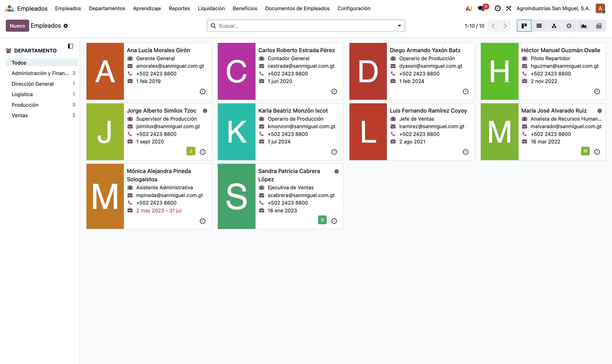Open activity clock on Héctor Manuel Guzmán card
Viewport: 612px width, 364px height.
[x=597, y=91]
